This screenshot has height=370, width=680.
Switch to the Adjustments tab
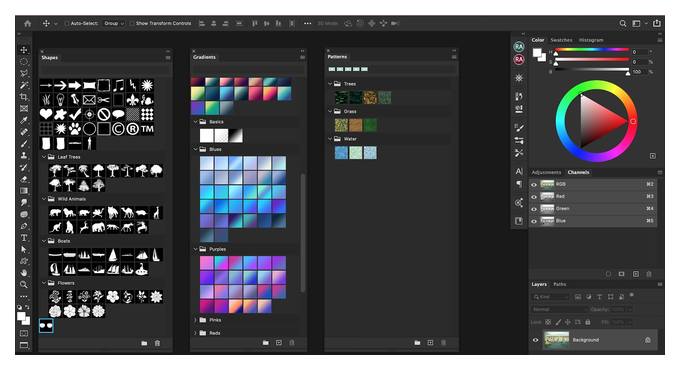tap(546, 172)
